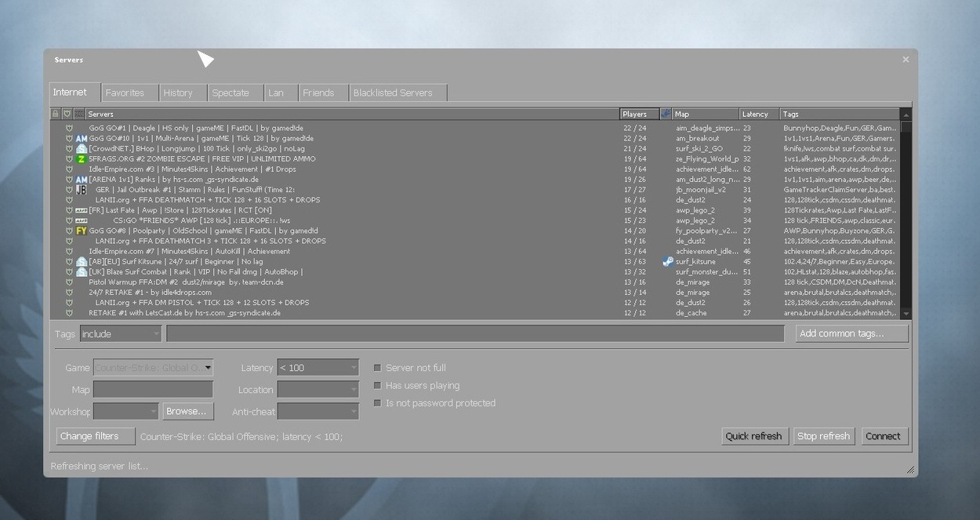Click the Change filters button
980x520 pixels.
[95, 436]
